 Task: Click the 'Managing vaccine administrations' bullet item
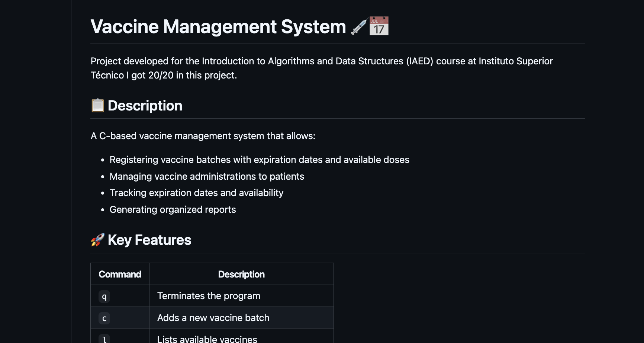click(207, 177)
